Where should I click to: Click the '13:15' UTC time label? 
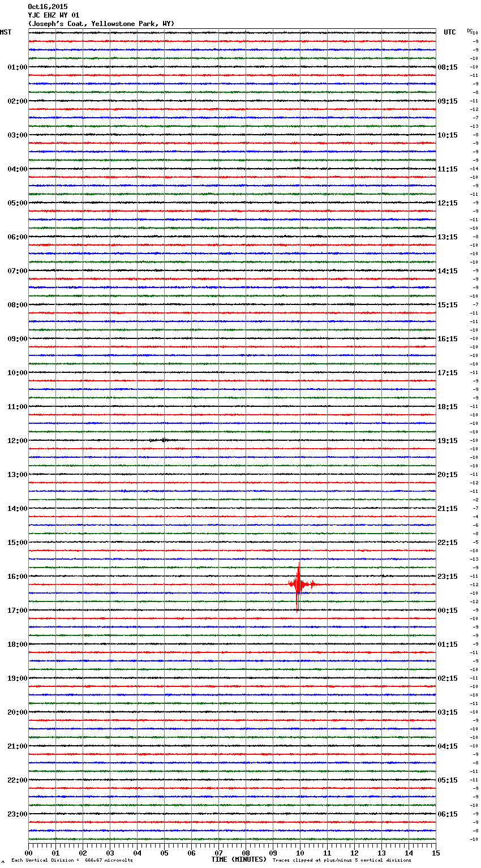(448, 237)
